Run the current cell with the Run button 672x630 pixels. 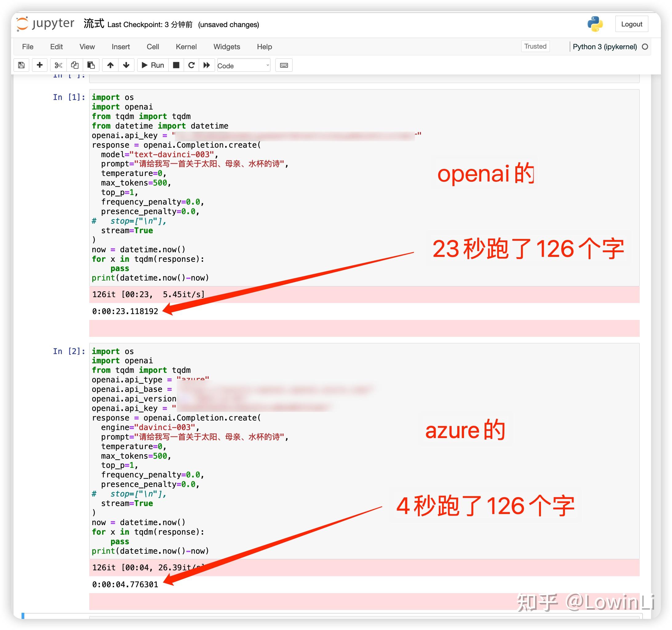[x=152, y=65]
